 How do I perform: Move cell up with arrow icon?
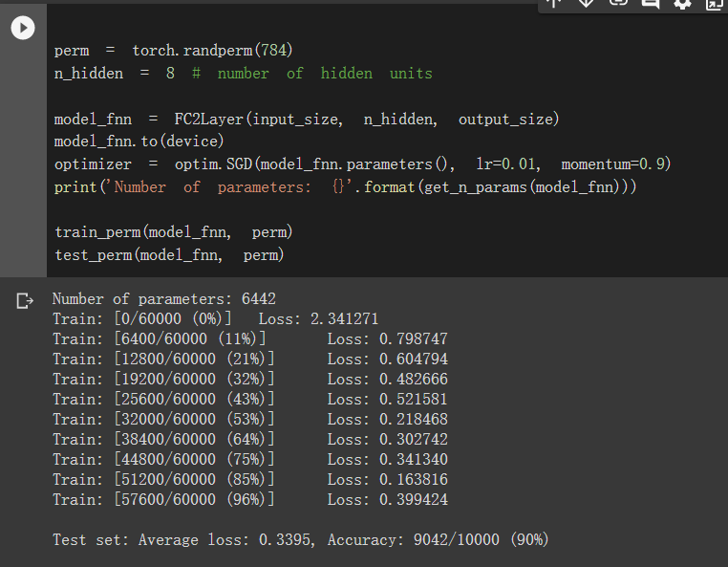click(554, 3)
